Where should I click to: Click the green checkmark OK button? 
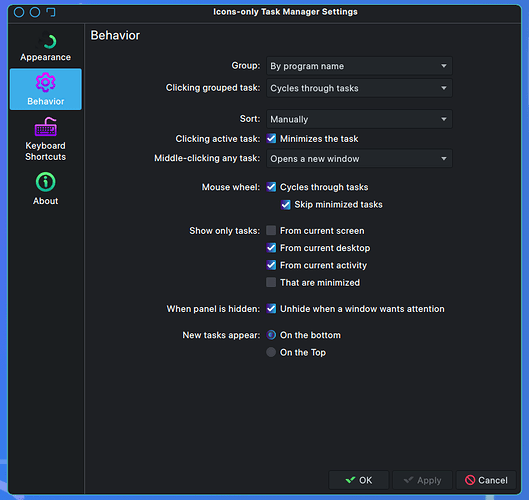pyautogui.click(x=359, y=480)
